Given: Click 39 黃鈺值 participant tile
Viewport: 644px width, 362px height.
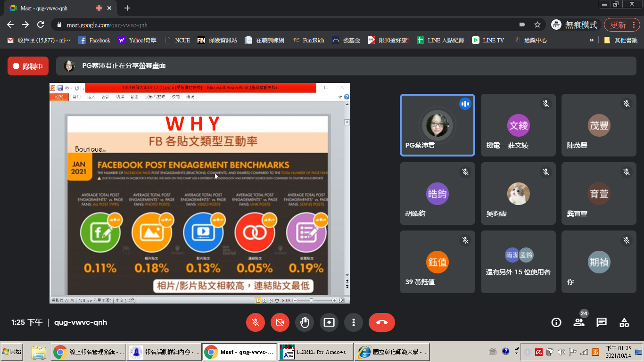Looking at the screenshot, I should point(438,262).
